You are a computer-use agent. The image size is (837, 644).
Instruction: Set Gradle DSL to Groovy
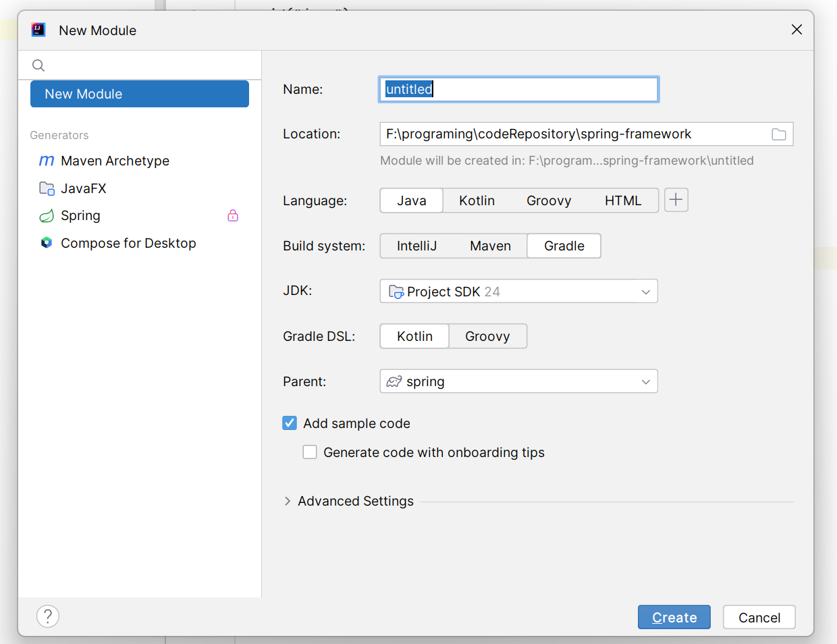488,336
